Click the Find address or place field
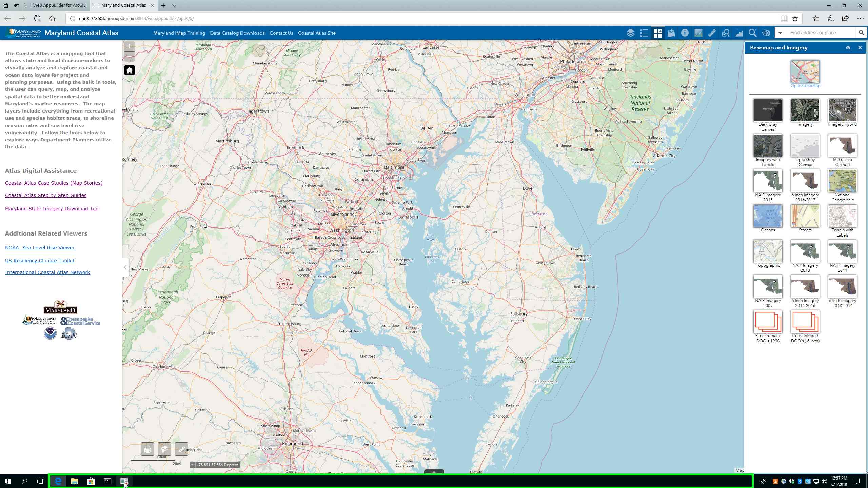Image resolution: width=868 pixels, height=488 pixels. coord(821,33)
